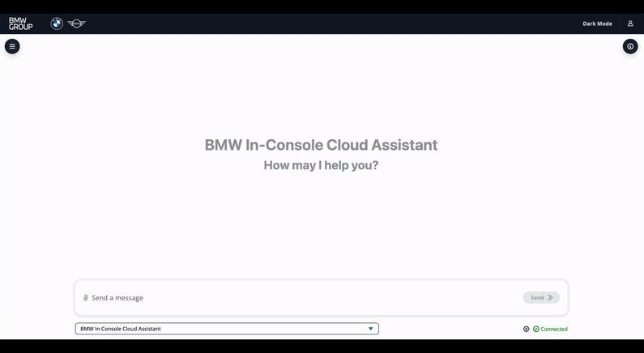The image size is (644, 353).
Task: Click the BMW In-Console Cloud Assistant heading
Action: pos(321,145)
